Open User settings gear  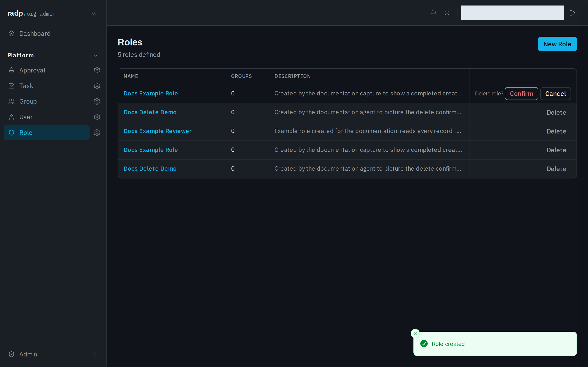pyautogui.click(x=97, y=117)
